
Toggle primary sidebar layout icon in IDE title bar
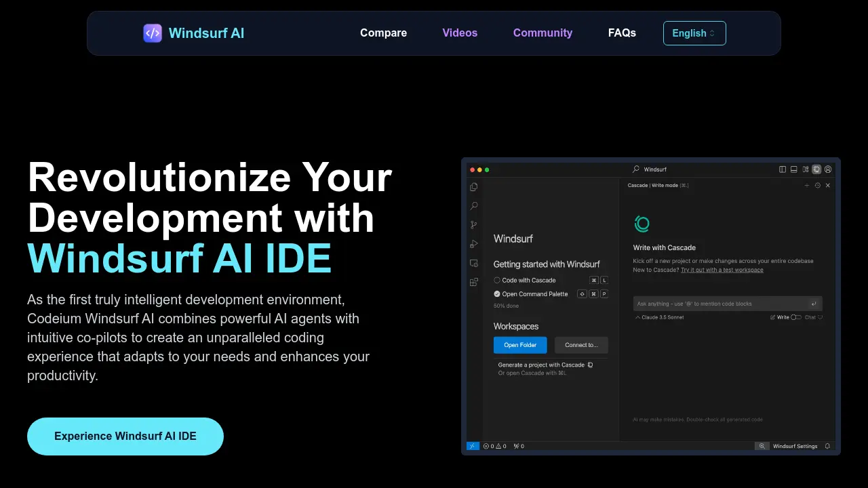(783, 169)
